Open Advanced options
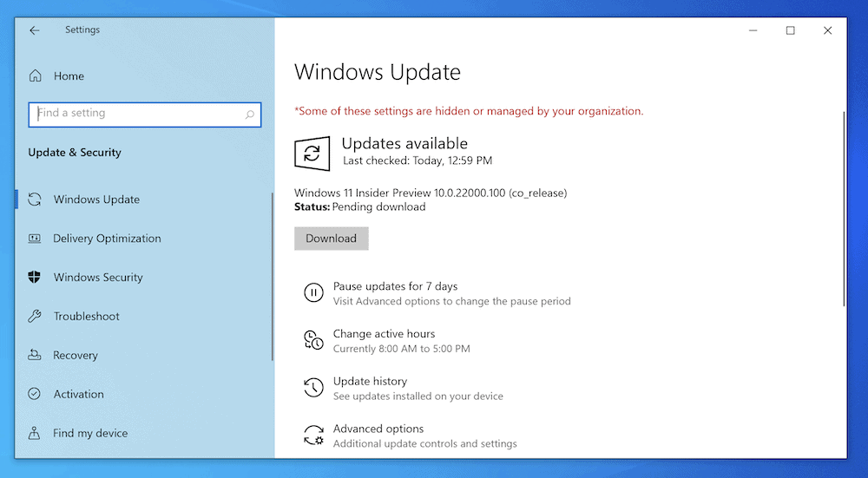The height and width of the screenshot is (478, 868). click(378, 429)
